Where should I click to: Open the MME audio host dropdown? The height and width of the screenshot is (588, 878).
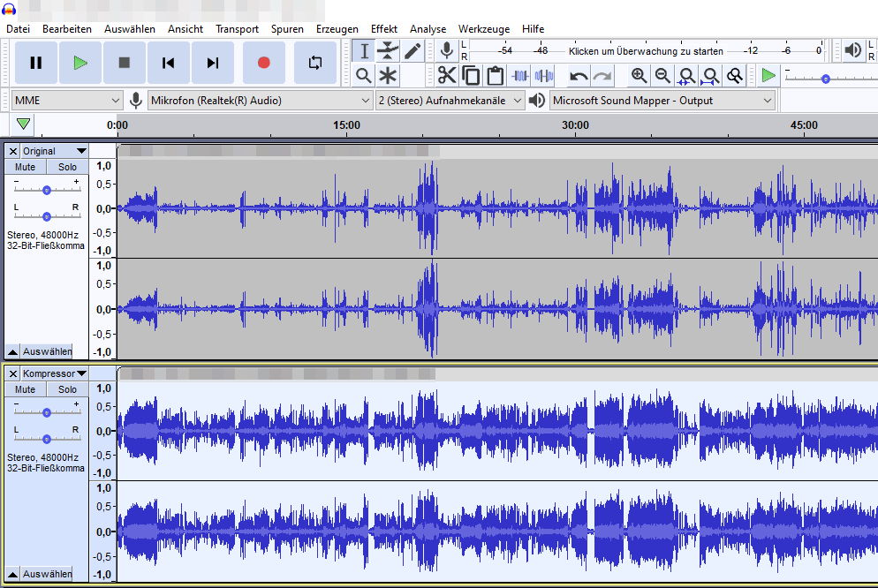point(67,101)
